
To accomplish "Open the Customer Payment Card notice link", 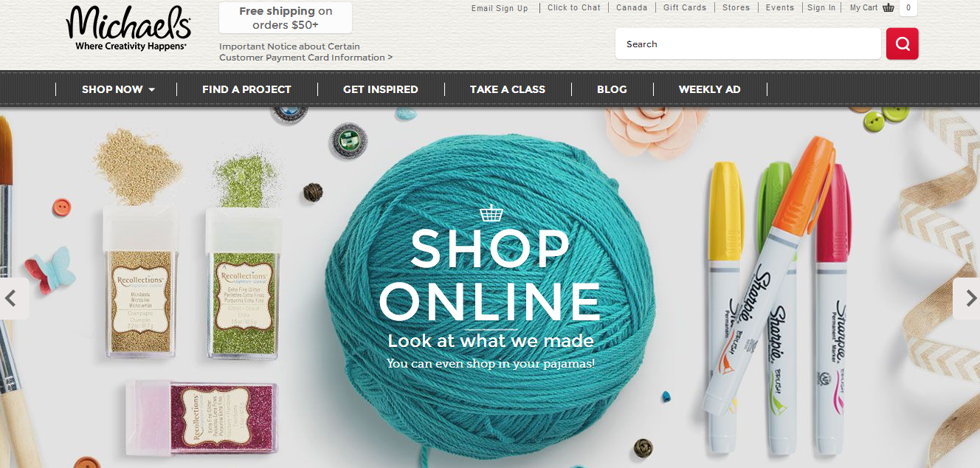I will pyautogui.click(x=306, y=52).
